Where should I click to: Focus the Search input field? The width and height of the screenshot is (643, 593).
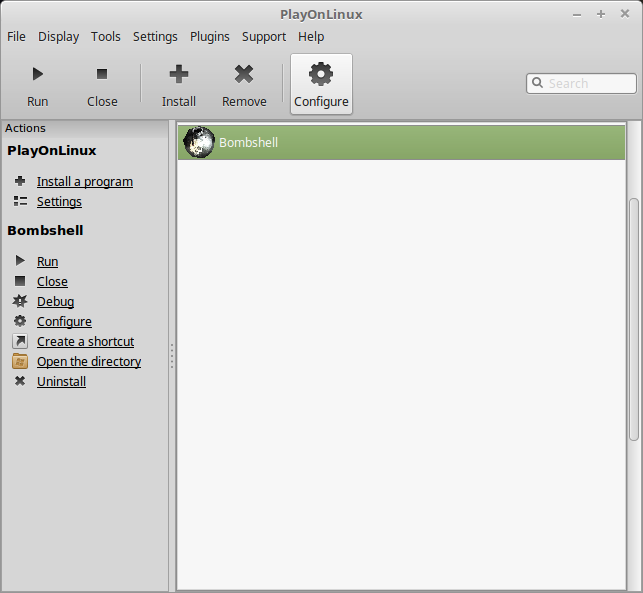[x=581, y=83]
